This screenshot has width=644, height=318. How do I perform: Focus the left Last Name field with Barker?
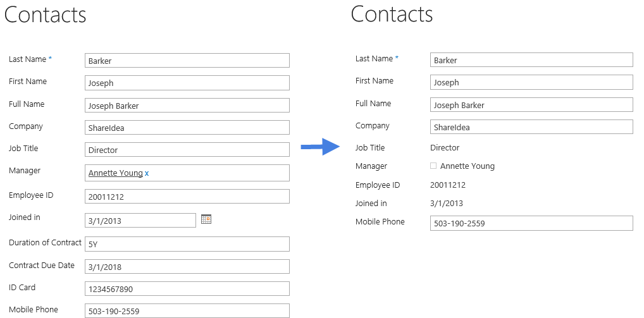coord(187,60)
